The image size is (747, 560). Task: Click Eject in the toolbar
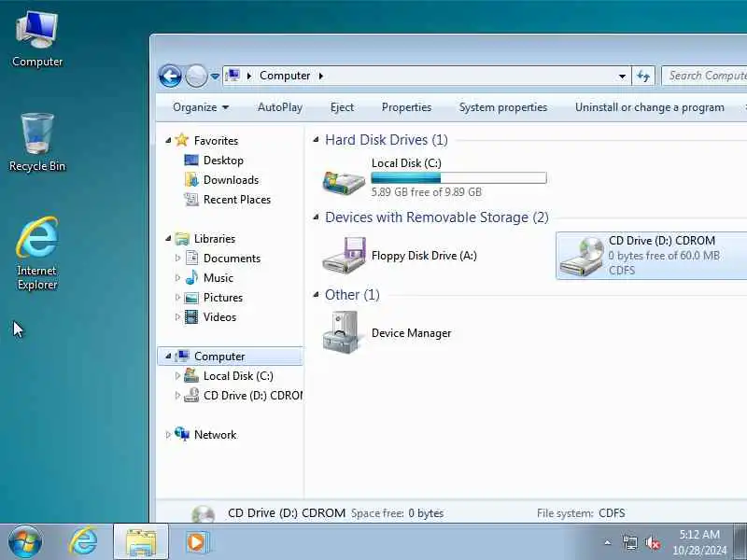pos(342,107)
